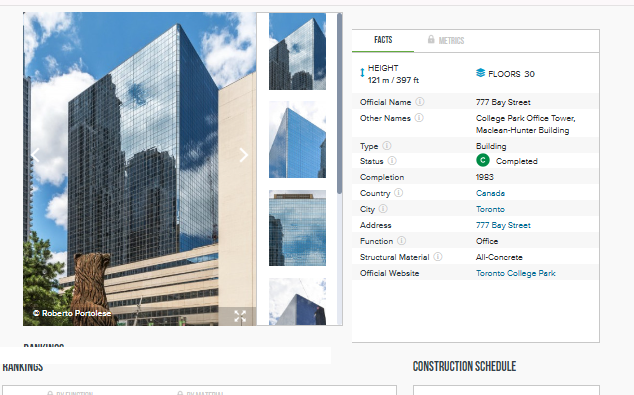634x395 pixels.
Task: Open info icon next to Structural Material
Action: coord(438,256)
